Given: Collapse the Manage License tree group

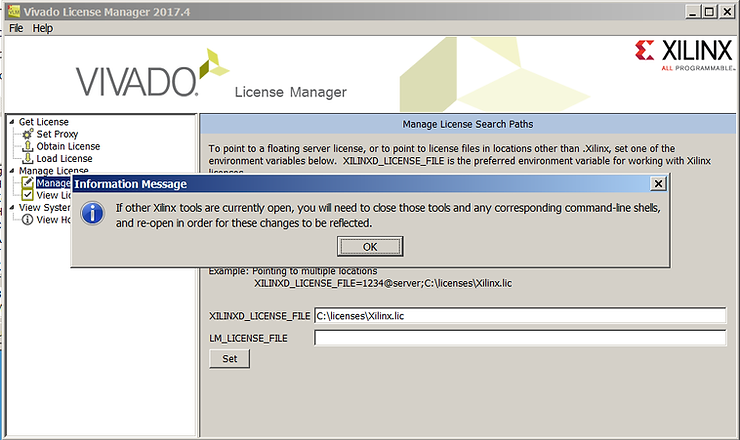Looking at the screenshot, I should pos(12,171).
